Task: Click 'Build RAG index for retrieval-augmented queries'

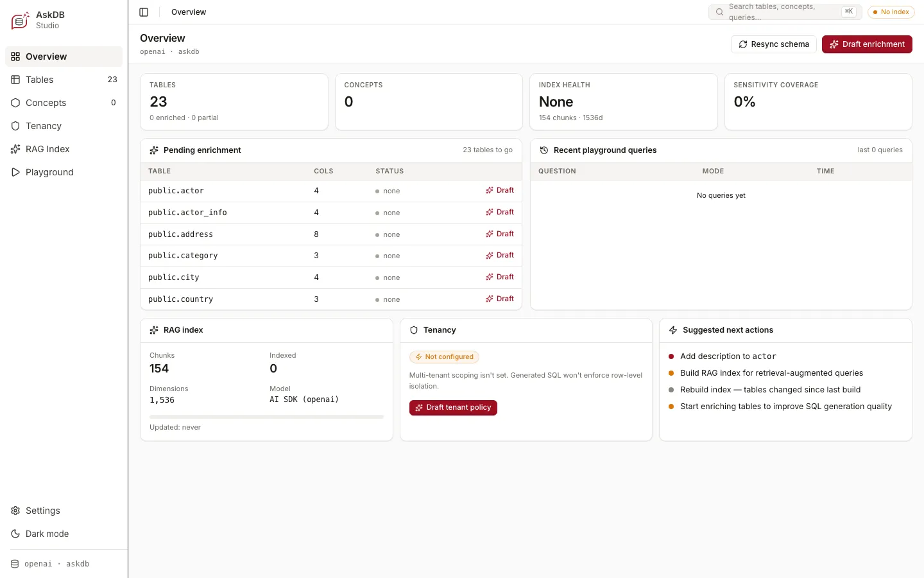Action: coord(771,373)
